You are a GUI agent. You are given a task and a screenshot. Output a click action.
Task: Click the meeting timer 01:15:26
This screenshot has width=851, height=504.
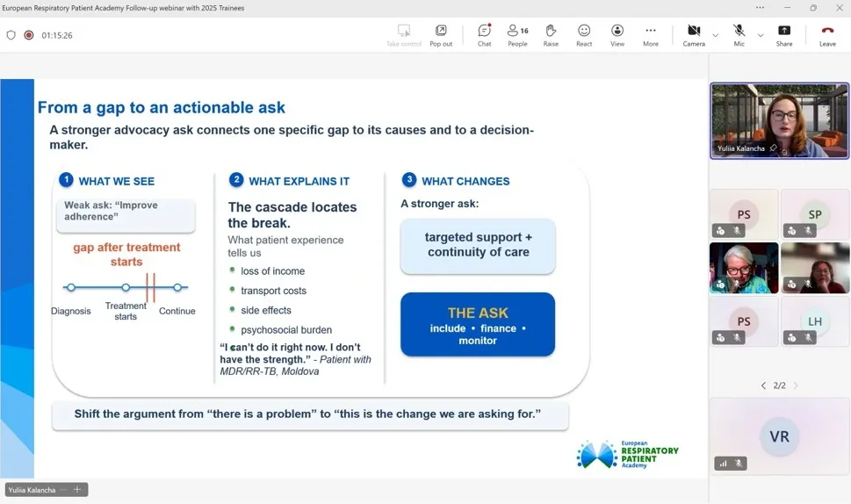(x=57, y=35)
